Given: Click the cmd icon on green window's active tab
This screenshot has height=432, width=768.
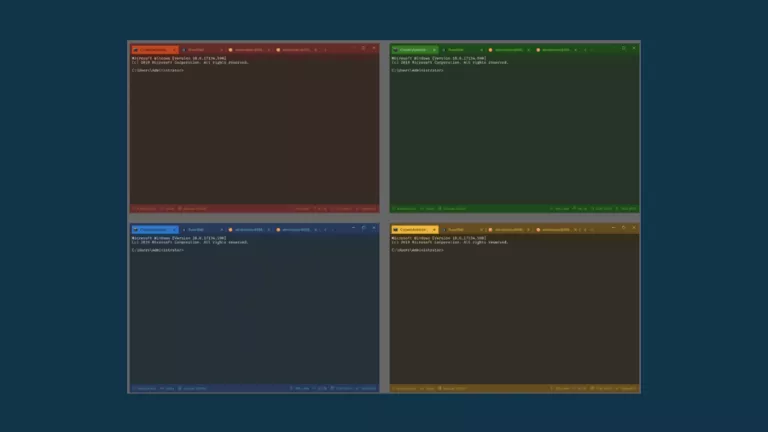Looking at the screenshot, I should [x=395, y=50].
